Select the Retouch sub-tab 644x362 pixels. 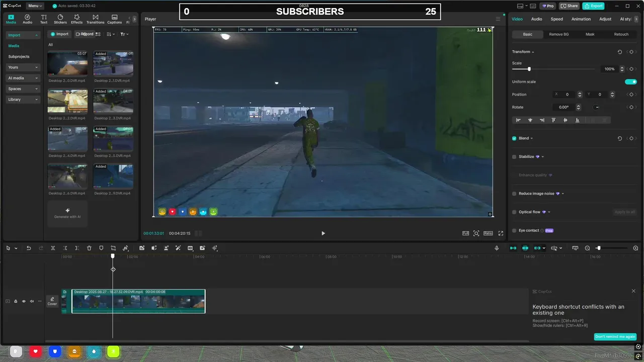click(x=621, y=34)
